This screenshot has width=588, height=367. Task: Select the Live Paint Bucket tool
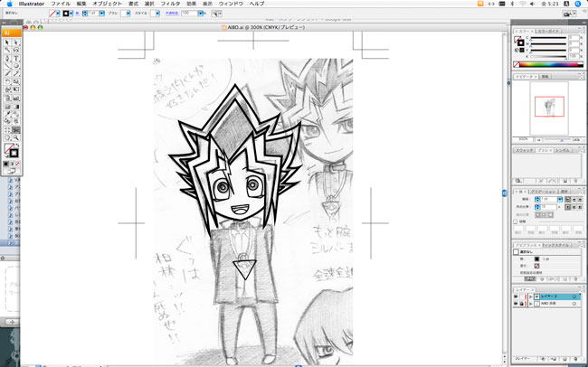(7, 121)
